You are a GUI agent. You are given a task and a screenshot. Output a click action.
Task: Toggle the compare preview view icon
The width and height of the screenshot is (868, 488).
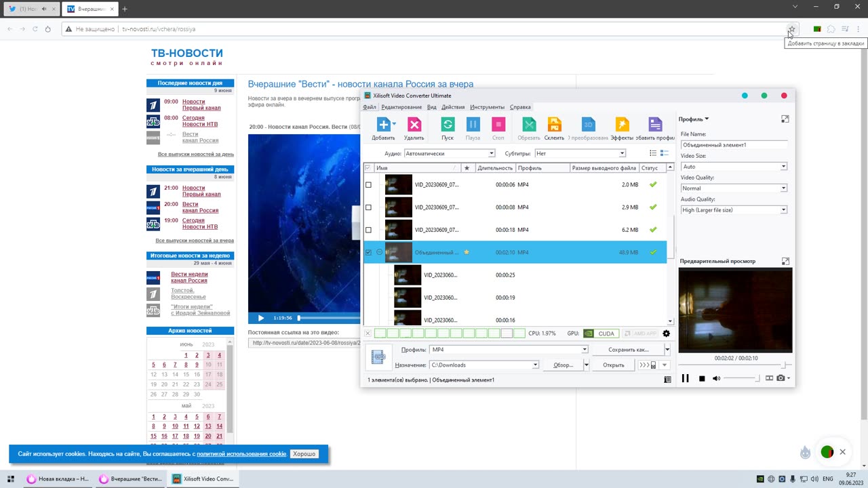[769, 378]
